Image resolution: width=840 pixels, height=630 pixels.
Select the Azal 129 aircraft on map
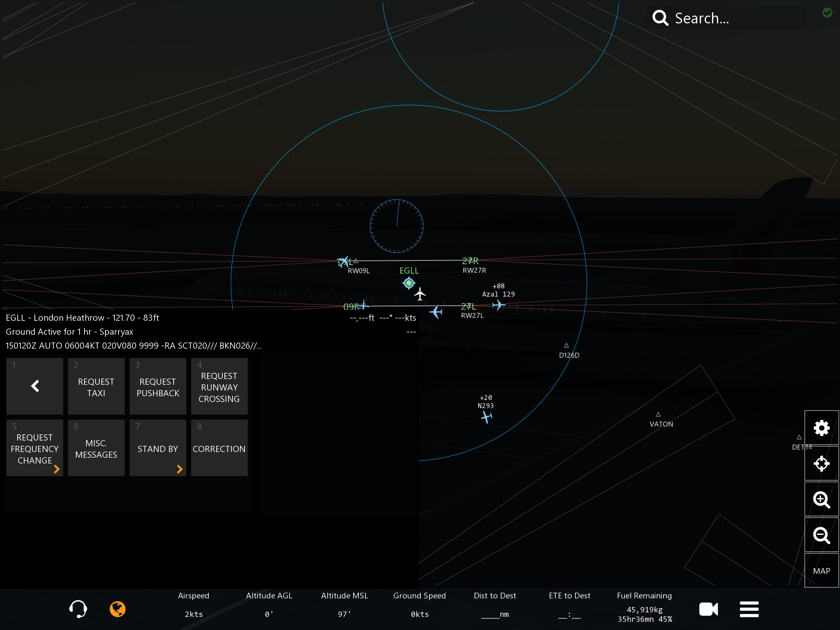498,305
